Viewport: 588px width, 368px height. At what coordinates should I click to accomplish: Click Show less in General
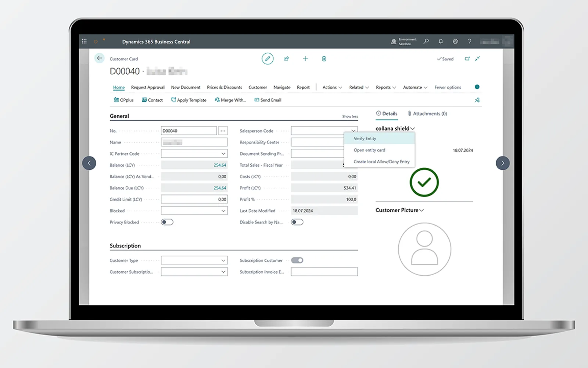click(x=350, y=116)
